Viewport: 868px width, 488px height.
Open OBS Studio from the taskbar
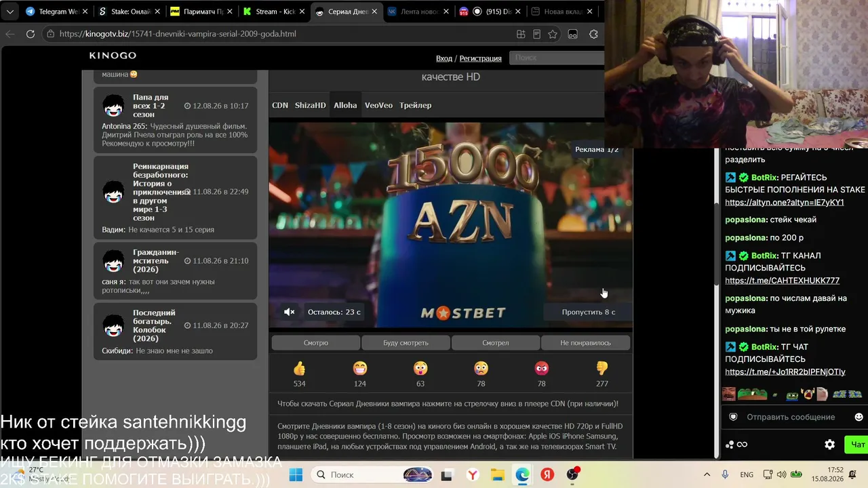pos(573,474)
